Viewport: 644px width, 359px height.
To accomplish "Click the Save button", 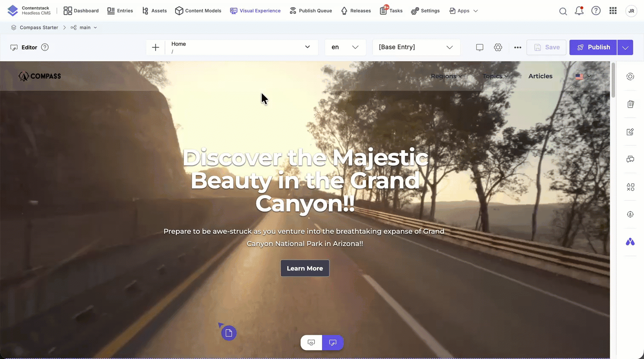I will click(x=546, y=47).
